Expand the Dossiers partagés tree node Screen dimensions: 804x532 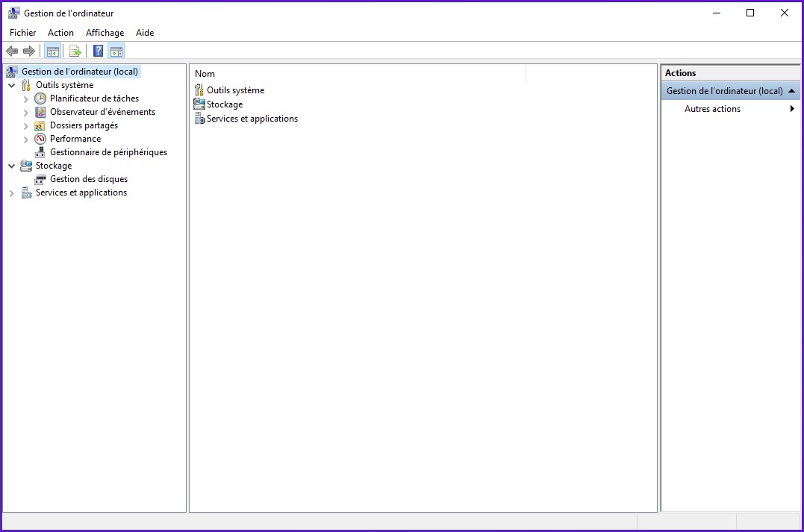coord(25,125)
